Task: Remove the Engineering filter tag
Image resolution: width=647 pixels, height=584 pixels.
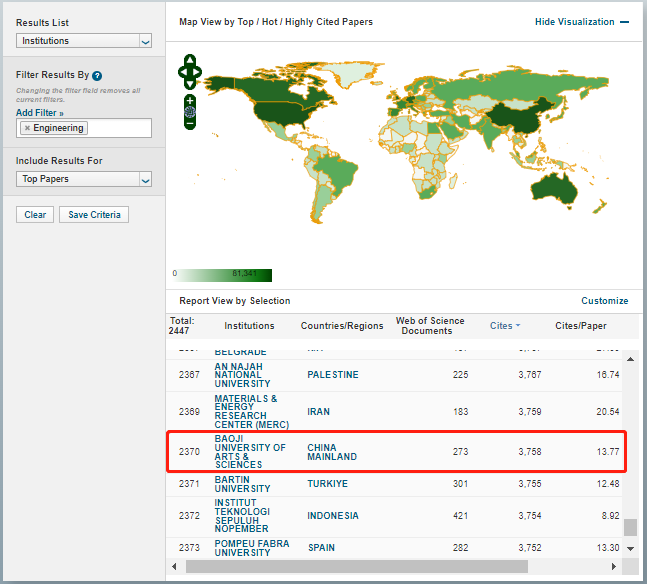Action: [x=27, y=128]
